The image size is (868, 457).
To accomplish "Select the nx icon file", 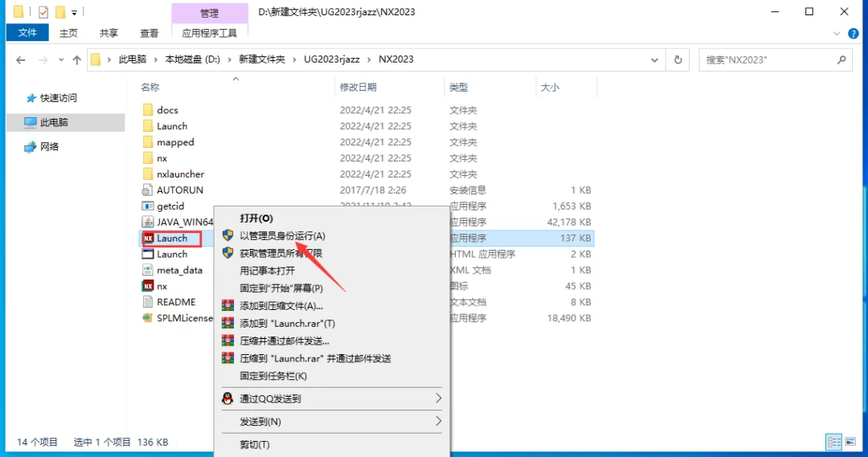I will point(148,287).
